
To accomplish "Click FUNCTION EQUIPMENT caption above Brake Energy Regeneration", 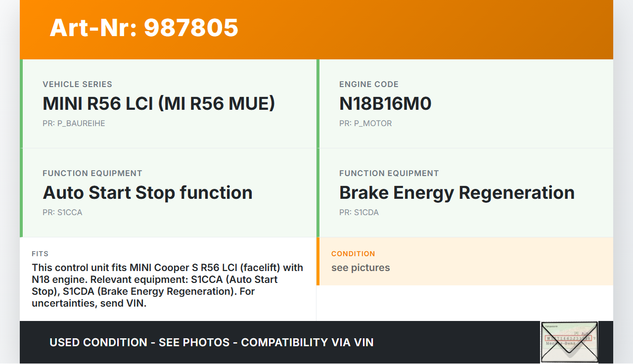I will (x=389, y=173).
